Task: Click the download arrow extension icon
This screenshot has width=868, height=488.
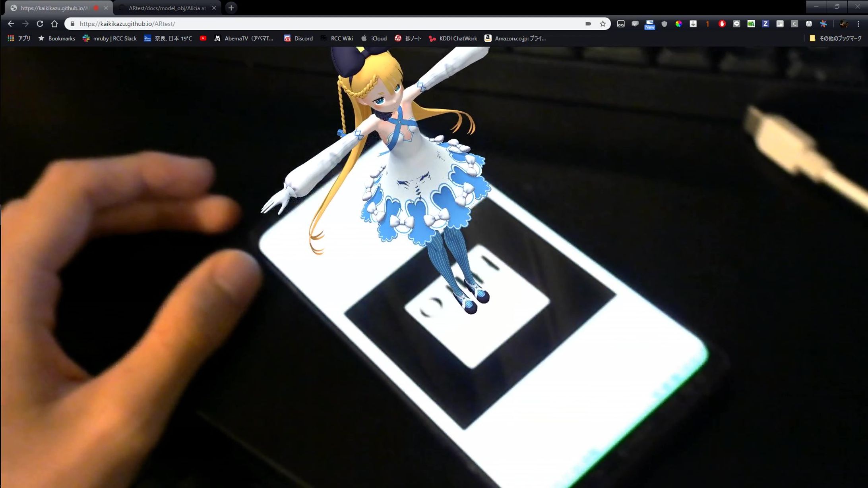Action: tap(693, 24)
